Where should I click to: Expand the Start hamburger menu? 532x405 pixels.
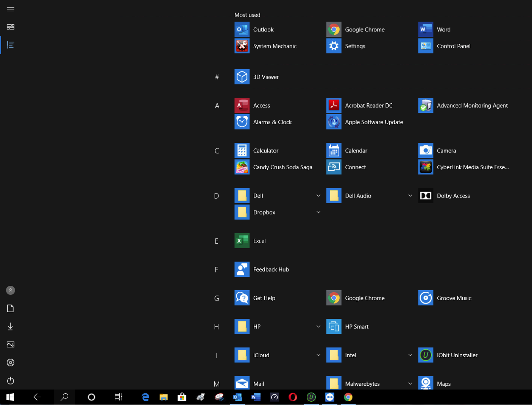click(11, 9)
